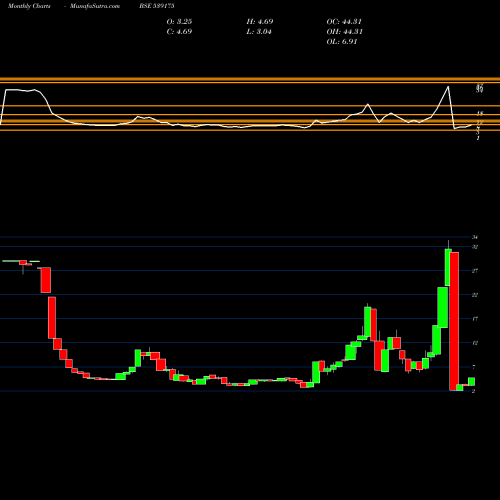Click the price axis label '7'
500x500 pixels.
pos(473,367)
